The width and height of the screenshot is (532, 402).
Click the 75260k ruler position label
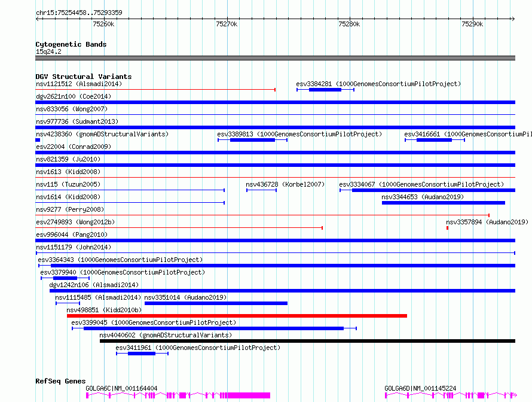coord(103,24)
